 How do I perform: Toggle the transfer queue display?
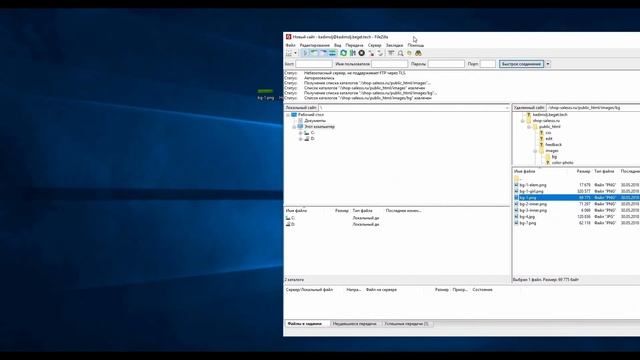[332, 53]
